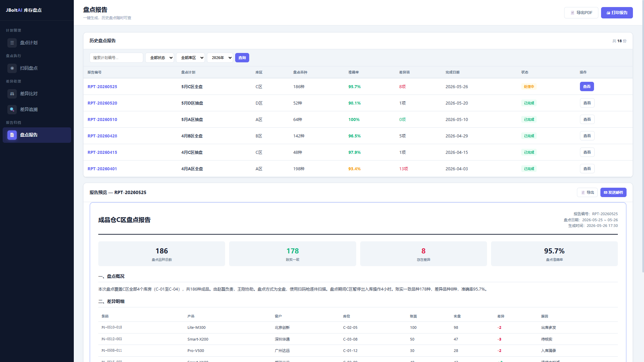The image size is (644, 362).
Task: Select the 扫码盘点 scan icon
Action: [12, 68]
